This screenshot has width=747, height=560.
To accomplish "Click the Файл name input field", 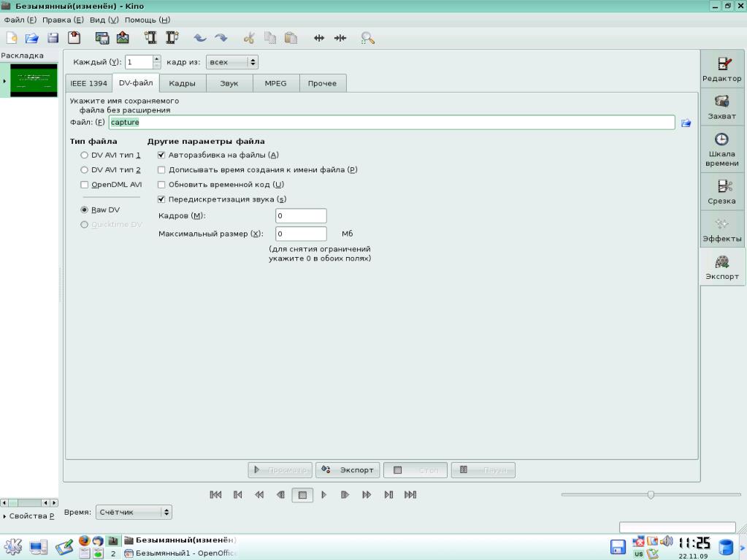I will (x=391, y=123).
